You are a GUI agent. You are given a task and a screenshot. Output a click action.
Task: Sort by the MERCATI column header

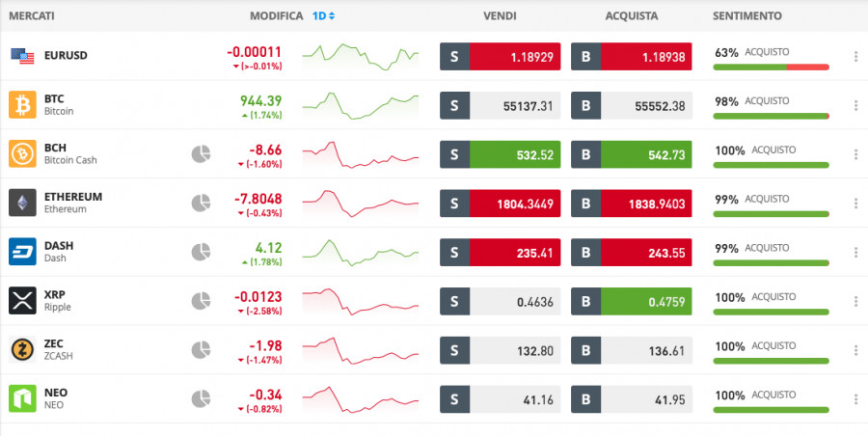(x=31, y=16)
